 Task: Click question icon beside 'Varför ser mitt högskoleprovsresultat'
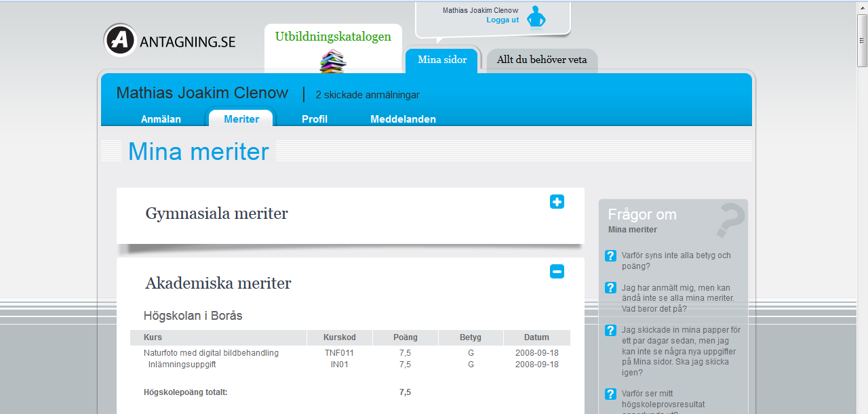(x=610, y=394)
